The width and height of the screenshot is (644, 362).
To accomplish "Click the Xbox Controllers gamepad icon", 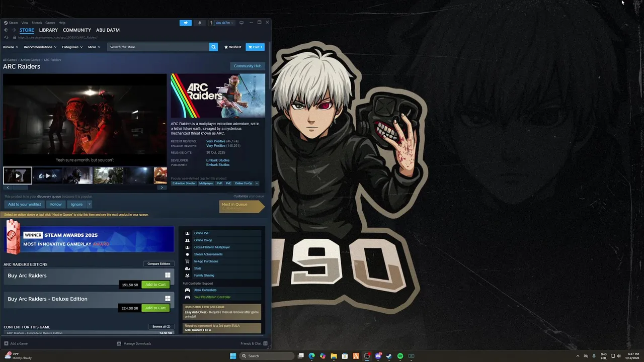I will (x=187, y=290).
